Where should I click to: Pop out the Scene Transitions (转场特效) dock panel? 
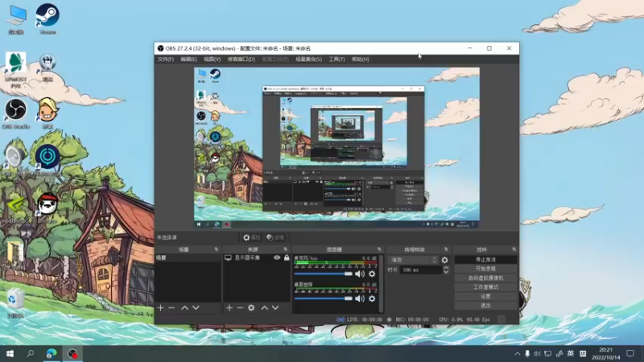(x=446, y=249)
